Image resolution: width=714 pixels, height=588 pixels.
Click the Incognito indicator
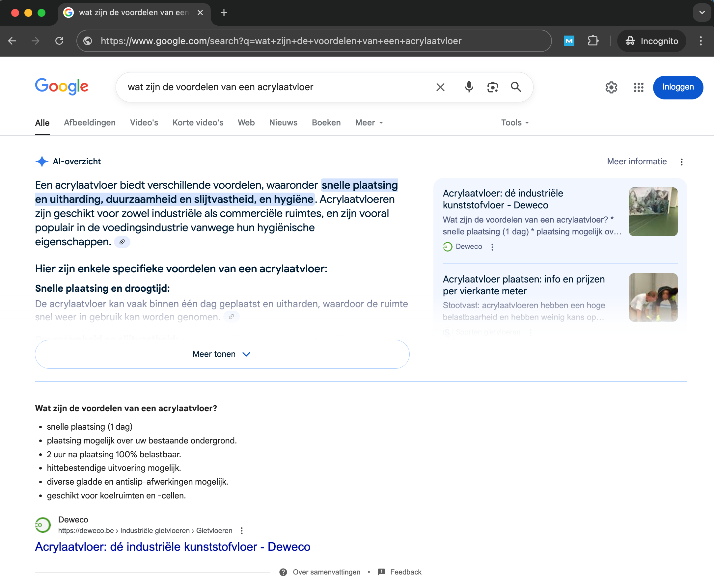651,41
